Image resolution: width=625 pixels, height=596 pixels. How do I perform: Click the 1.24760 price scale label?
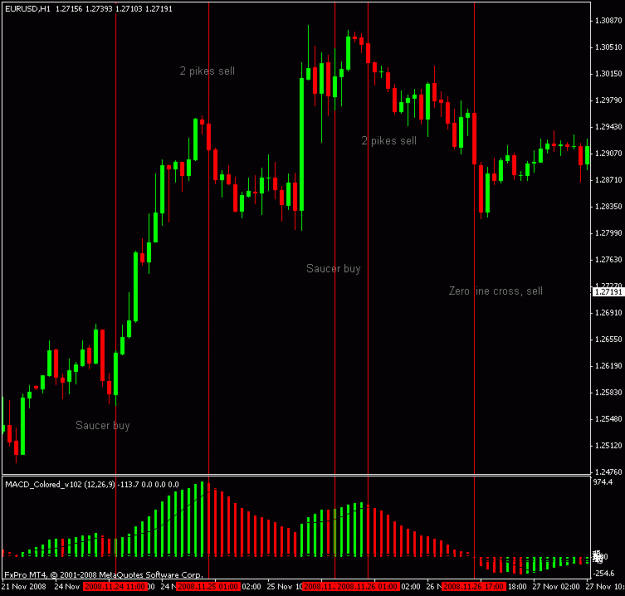click(x=608, y=472)
